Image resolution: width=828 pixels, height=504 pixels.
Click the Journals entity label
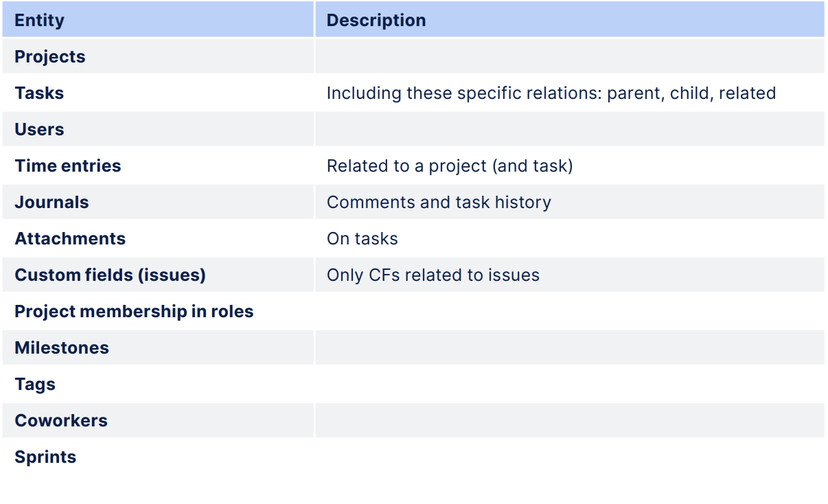pyautogui.click(x=51, y=203)
